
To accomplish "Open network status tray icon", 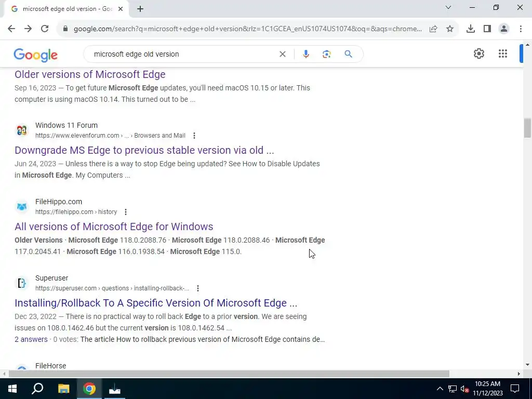I will pyautogui.click(x=453, y=389).
